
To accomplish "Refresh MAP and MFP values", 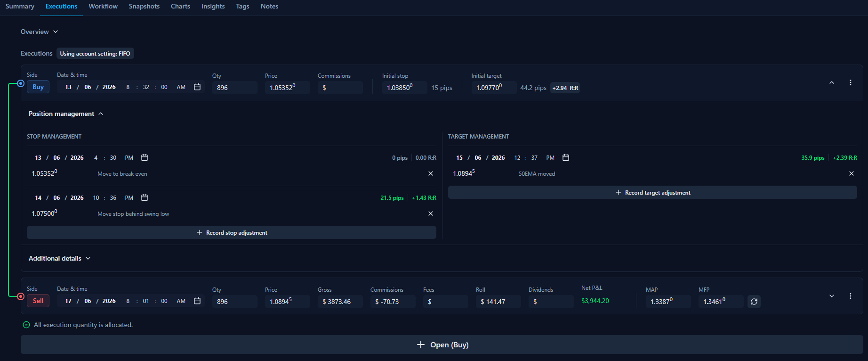I will [754, 302].
